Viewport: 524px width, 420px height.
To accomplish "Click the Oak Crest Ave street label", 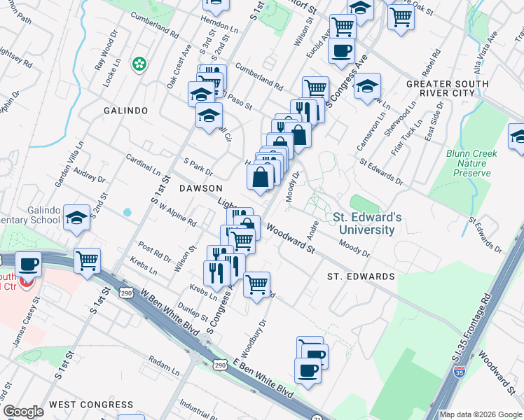I will pyautogui.click(x=179, y=66).
